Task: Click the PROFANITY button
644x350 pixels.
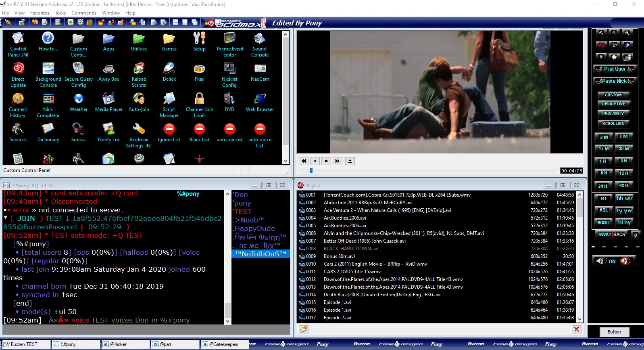Action: point(613,114)
